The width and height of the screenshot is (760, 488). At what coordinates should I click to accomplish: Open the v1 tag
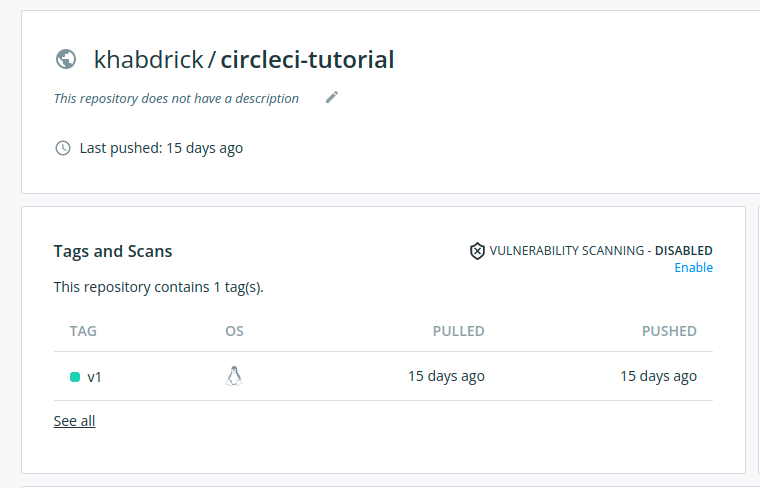coord(95,377)
